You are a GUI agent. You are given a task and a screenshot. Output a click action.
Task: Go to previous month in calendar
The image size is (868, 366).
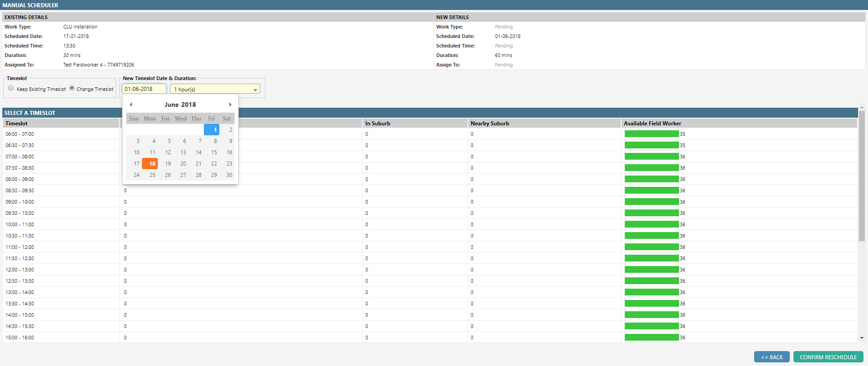[131, 105]
